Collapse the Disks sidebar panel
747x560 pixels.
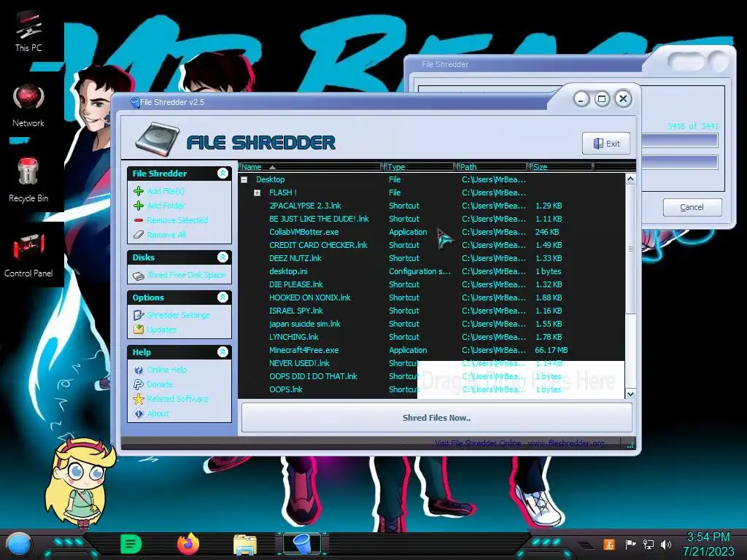[x=222, y=257]
